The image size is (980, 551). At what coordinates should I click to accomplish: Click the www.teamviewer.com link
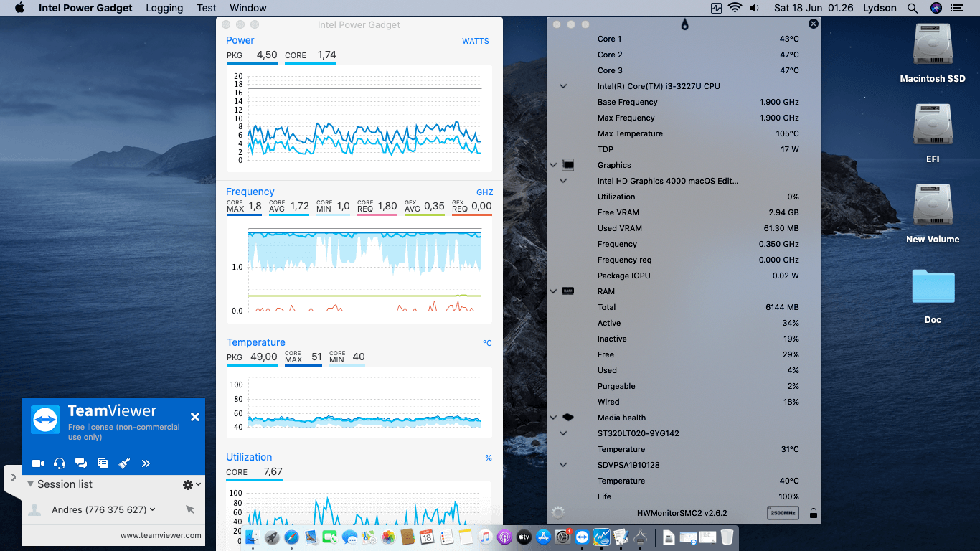pyautogui.click(x=161, y=535)
